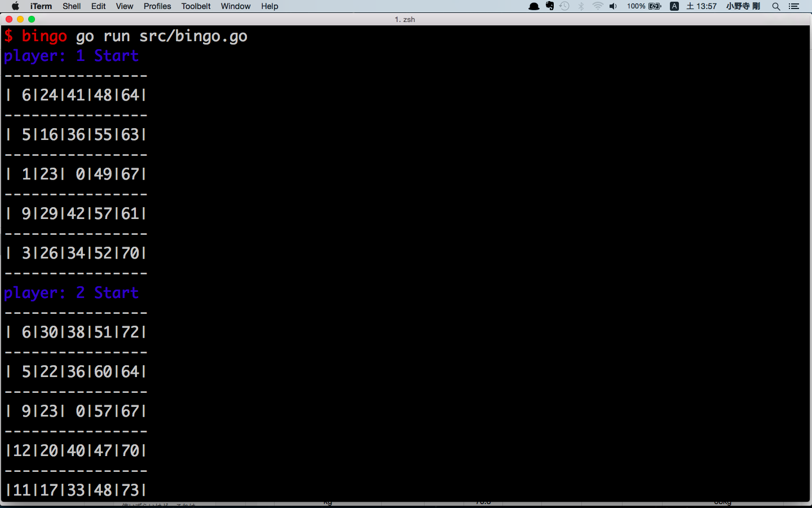Click row '| 5|22|36|60|64|'

click(x=76, y=372)
